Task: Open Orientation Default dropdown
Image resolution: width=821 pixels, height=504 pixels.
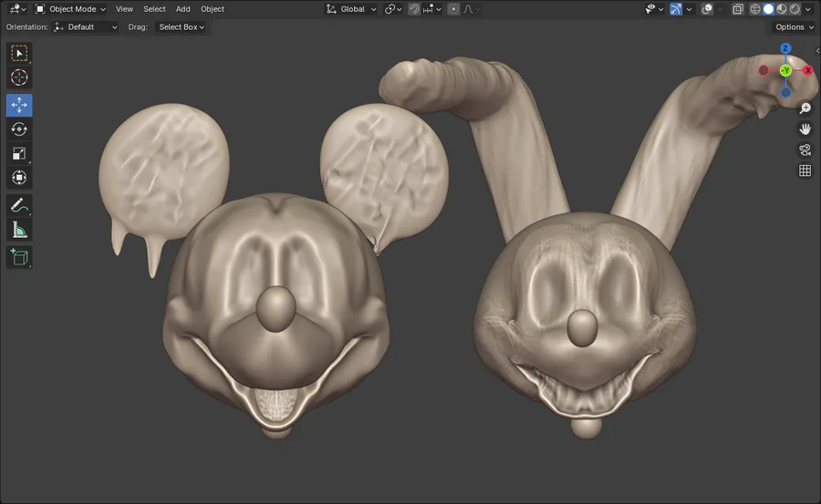Action: pyautogui.click(x=86, y=26)
